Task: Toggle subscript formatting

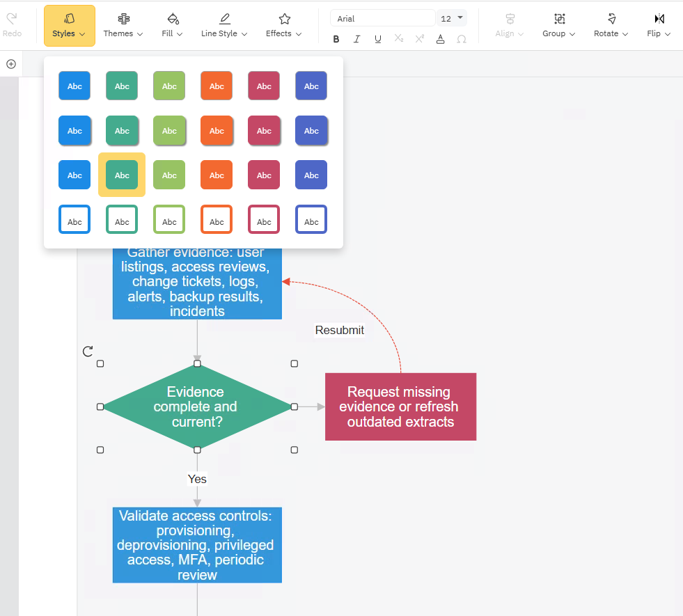Action: tap(398, 39)
